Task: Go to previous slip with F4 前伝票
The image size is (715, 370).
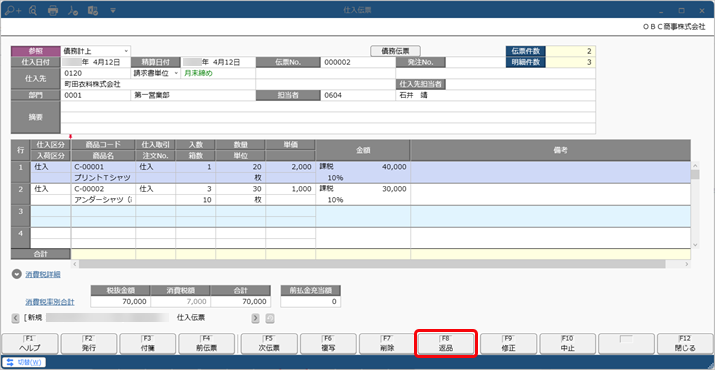Action: coord(206,344)
